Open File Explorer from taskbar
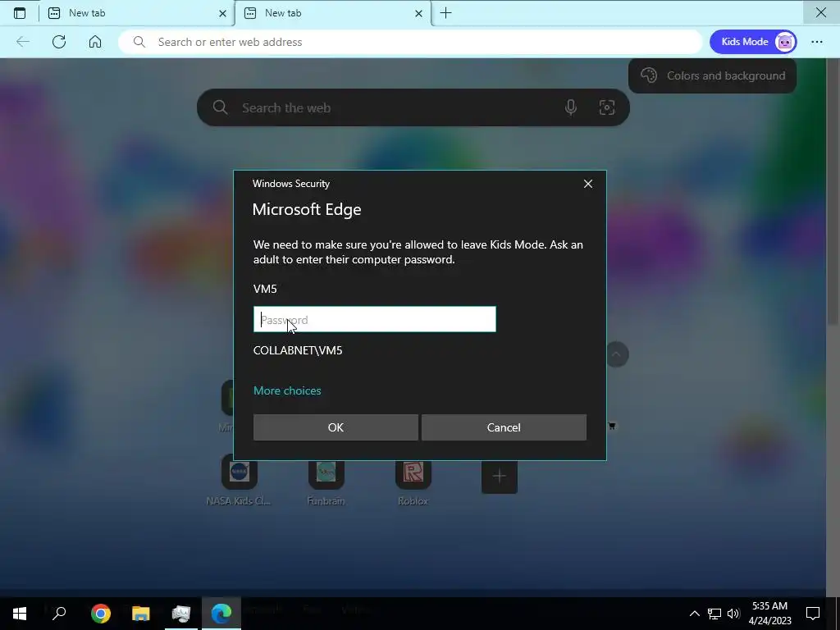 (140, 614)
